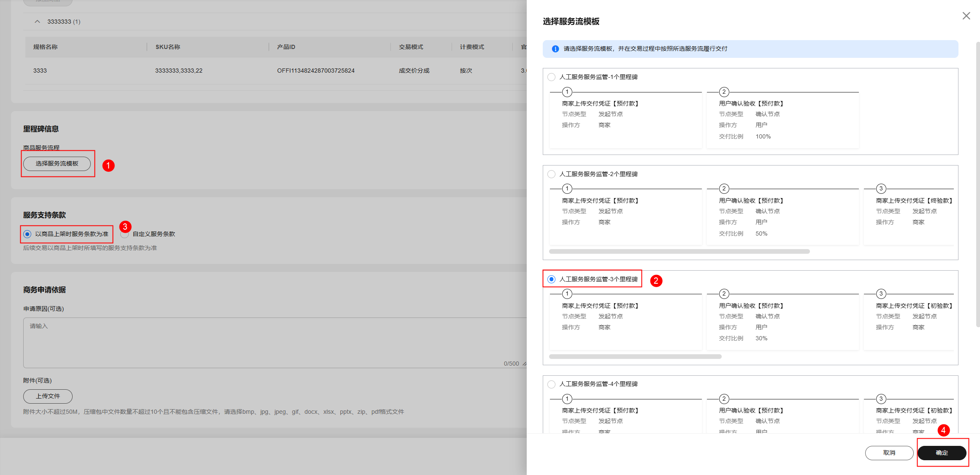980x475 pixels.
Task: Click 上传文件 upload button
Action: (48, 396)
